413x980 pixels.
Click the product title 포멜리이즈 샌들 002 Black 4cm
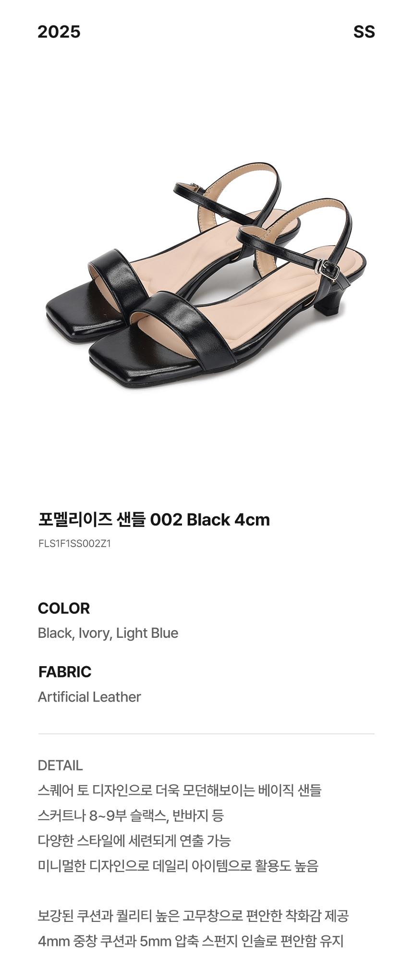click(x=154, y=519)
